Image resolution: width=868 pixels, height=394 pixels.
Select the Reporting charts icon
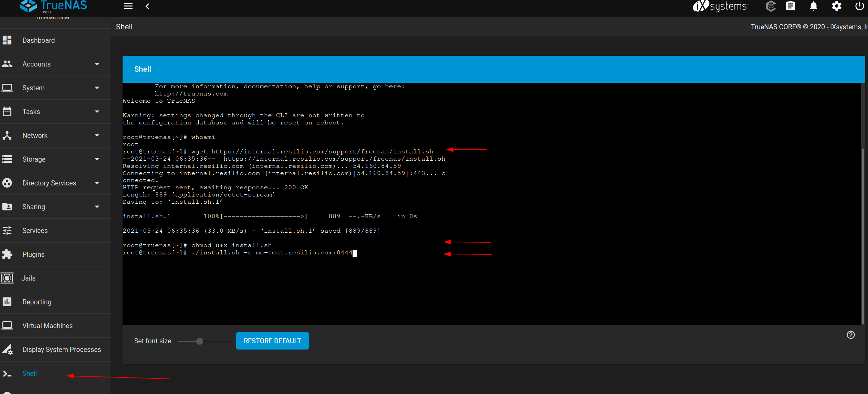pos(8,302)
